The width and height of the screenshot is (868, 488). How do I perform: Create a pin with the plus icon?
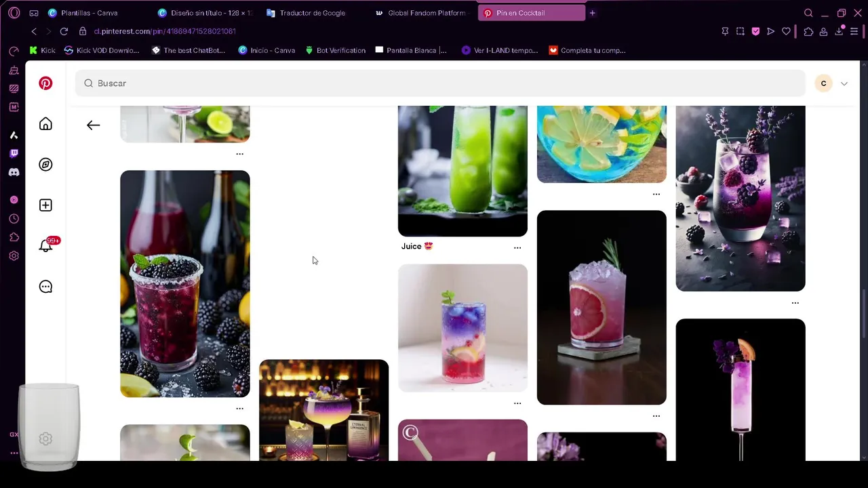[45, 205]
